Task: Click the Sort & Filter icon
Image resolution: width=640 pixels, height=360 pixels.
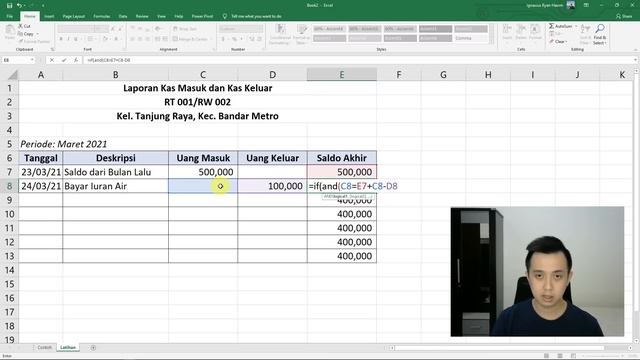Action: point(585,29)
